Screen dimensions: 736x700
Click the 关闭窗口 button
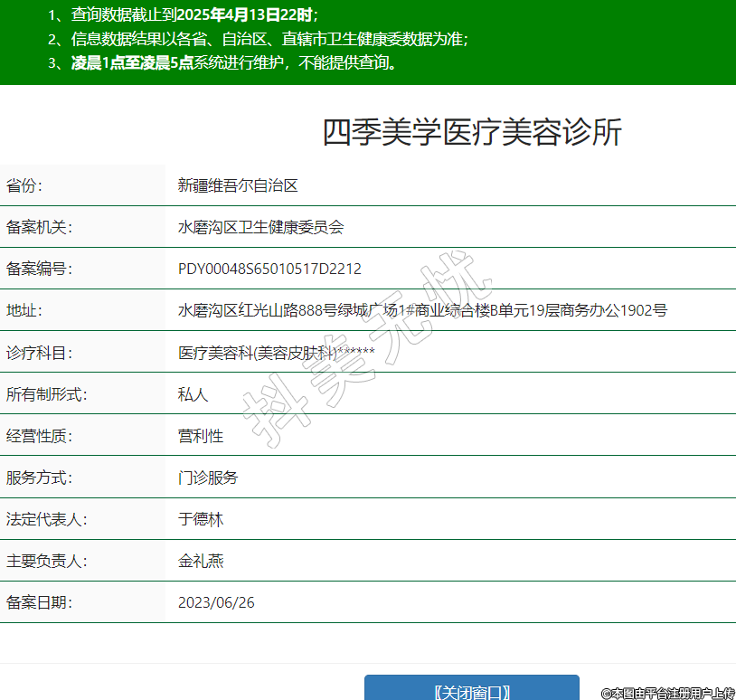471,691
